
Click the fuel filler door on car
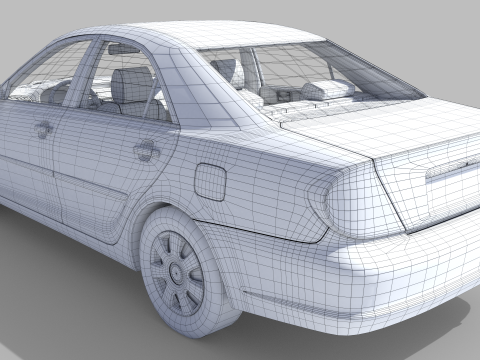[x=210, y=182]
